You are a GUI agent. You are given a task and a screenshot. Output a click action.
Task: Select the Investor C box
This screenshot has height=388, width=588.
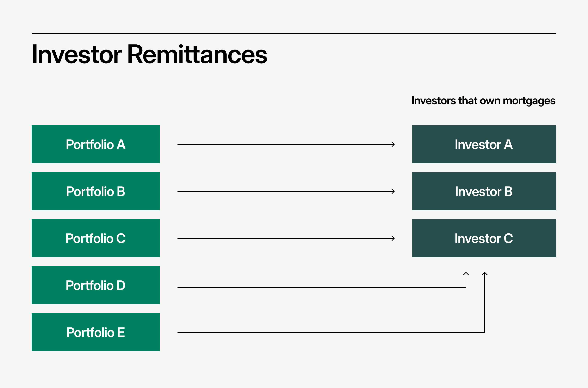484,238
